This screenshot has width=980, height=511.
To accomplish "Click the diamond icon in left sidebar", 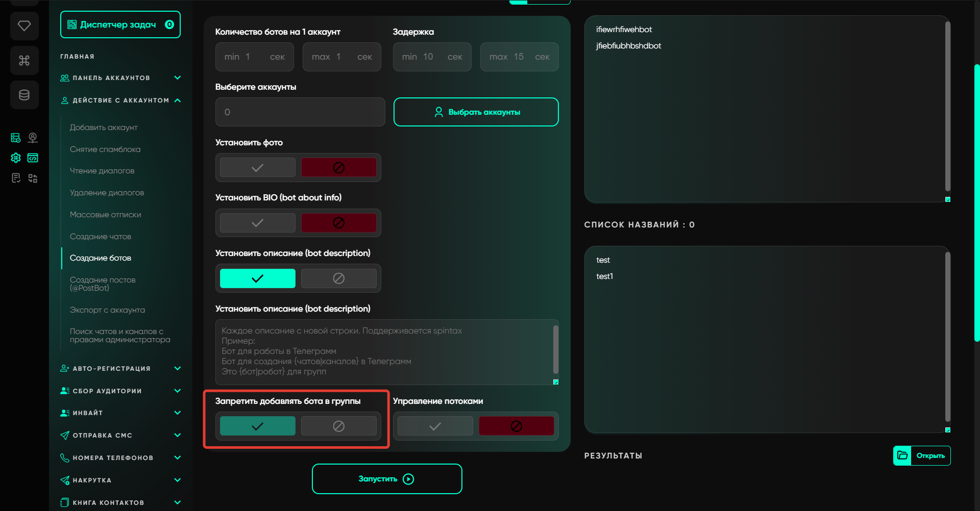I will 24,25.
